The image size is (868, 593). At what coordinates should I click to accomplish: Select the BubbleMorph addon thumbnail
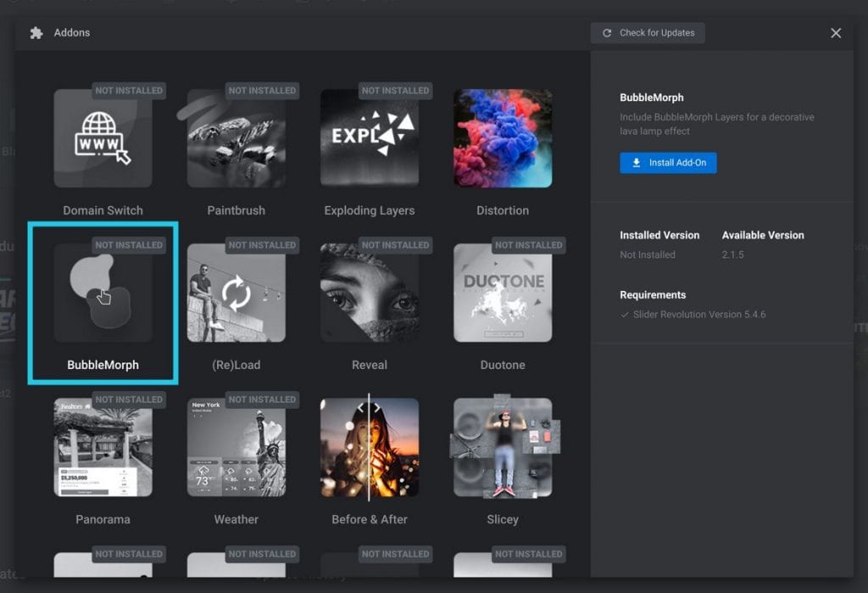[103, 293]
